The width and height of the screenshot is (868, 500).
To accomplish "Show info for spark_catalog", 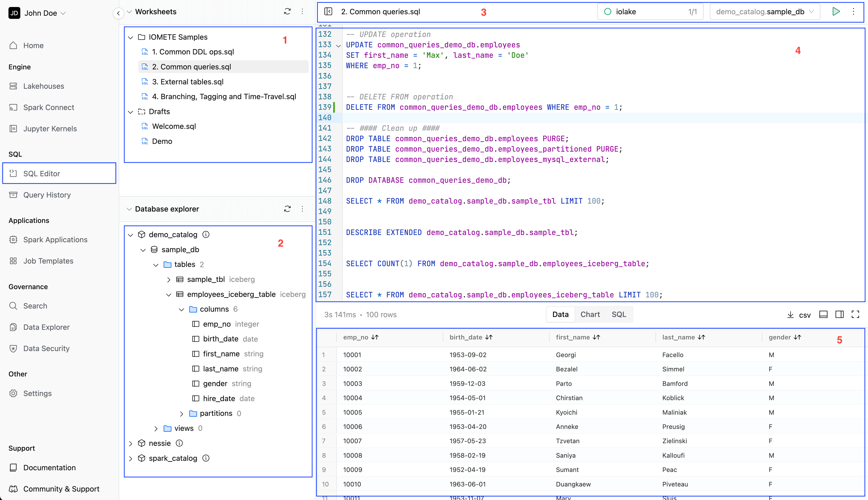I will pos(206,458).
